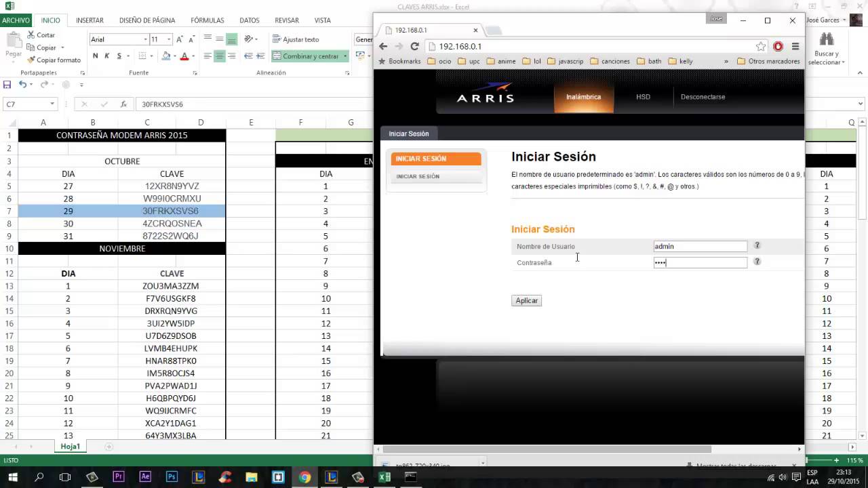Screen dimensions: 868x488
Task: Open Name Box dropdown showing C7
Action: (x=52, y=104)
